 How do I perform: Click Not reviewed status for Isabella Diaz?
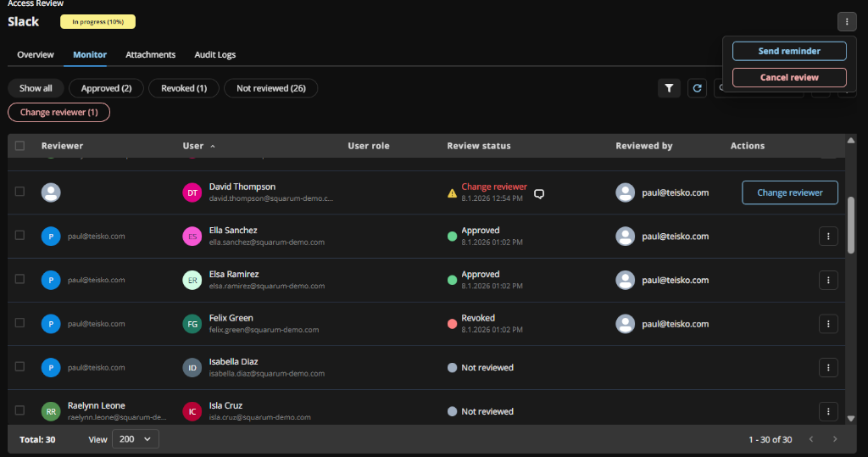pos(487,367)
